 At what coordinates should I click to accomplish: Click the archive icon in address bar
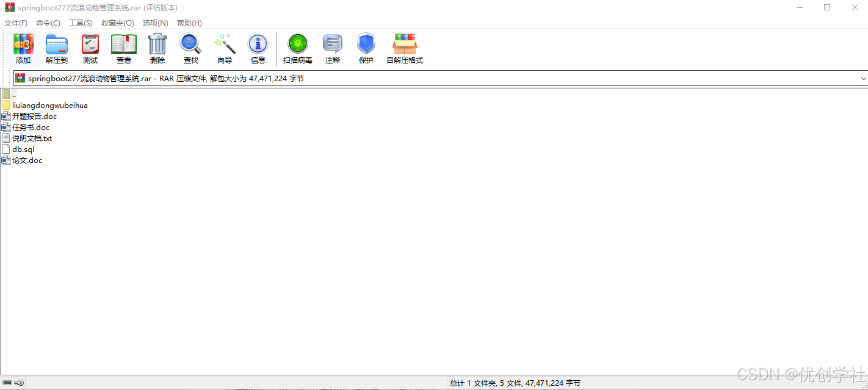click(20, 78)
